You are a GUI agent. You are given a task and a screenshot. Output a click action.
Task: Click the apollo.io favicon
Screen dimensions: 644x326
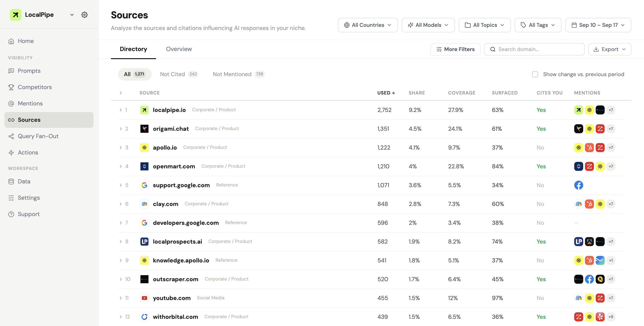[144, 148]
